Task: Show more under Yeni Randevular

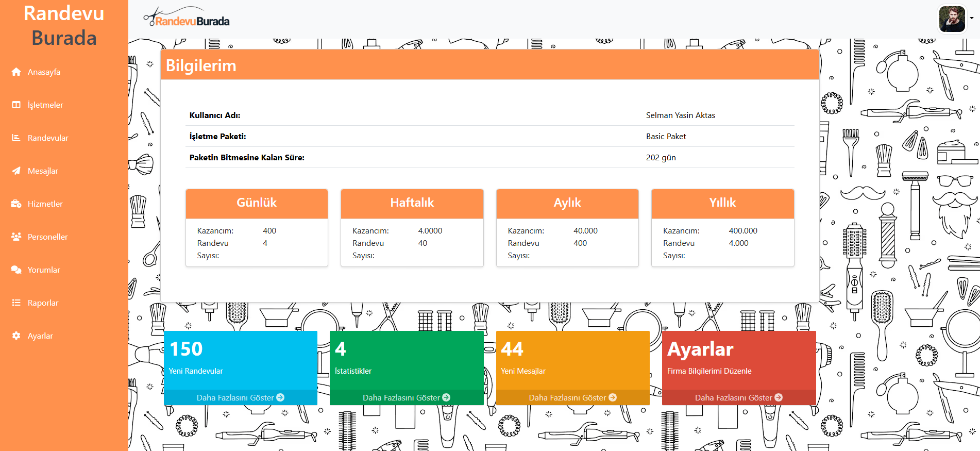Action: [240, 397]
